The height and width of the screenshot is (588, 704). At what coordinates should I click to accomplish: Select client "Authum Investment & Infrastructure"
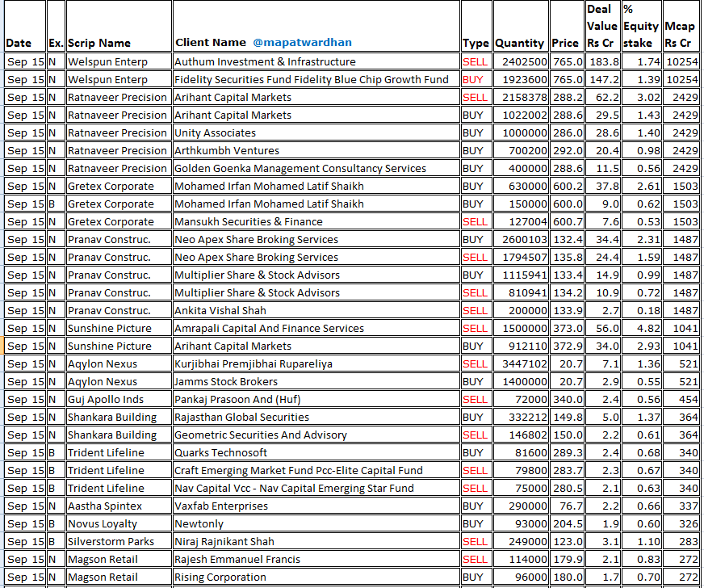(x=316, y=61)
